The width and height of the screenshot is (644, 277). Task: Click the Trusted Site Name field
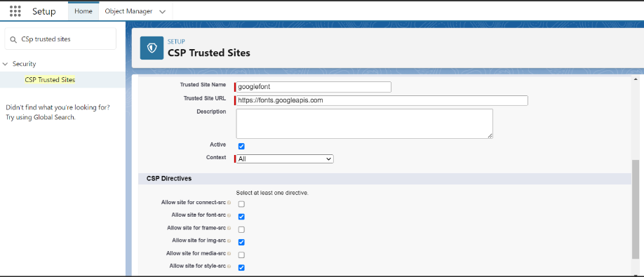coord(314,87)
